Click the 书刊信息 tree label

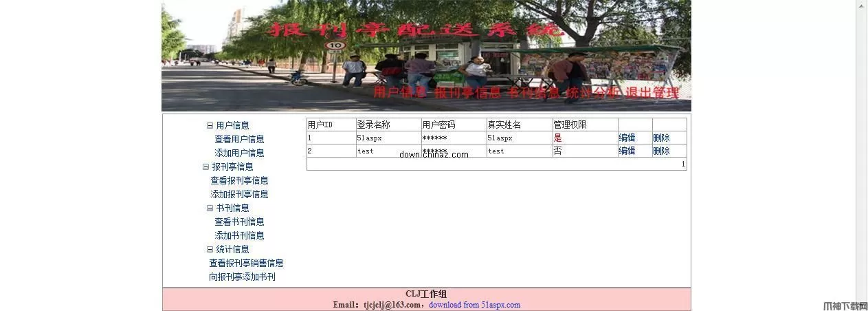point(232,208)
